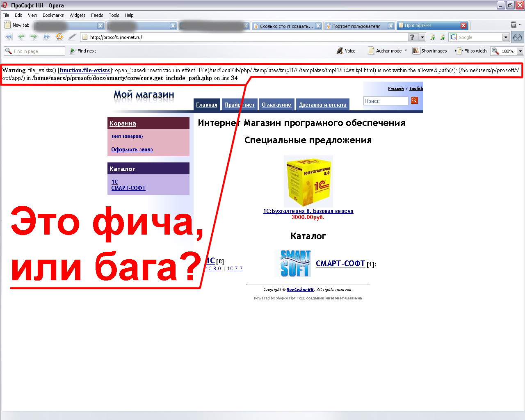Open the closed tabs trash can

click(513, 25)
